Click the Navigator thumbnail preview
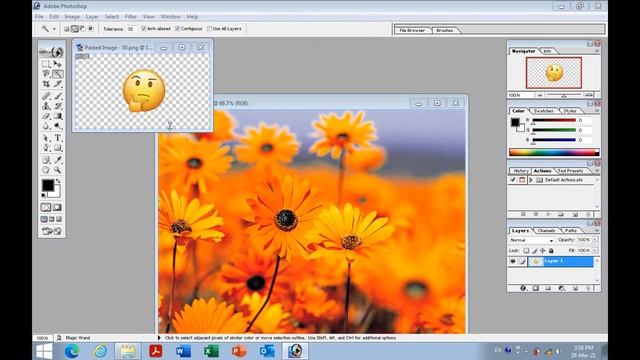The height and width of the screenshot is (360, 640). tap(554, 73)
